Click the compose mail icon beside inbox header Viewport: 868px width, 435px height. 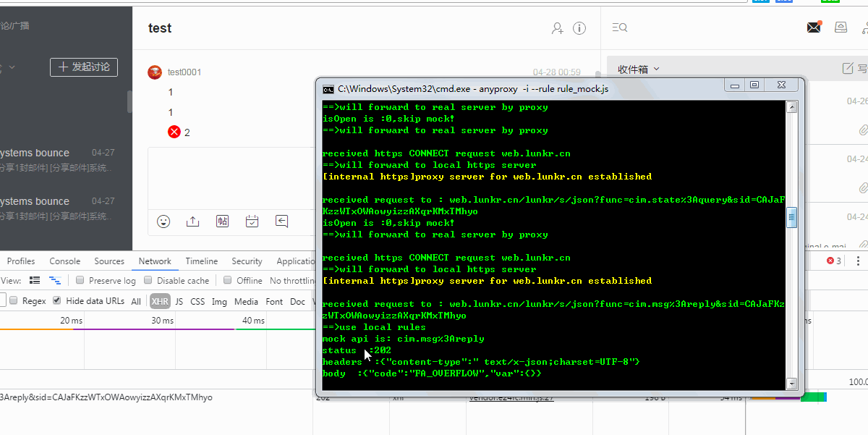pos(848,69)
